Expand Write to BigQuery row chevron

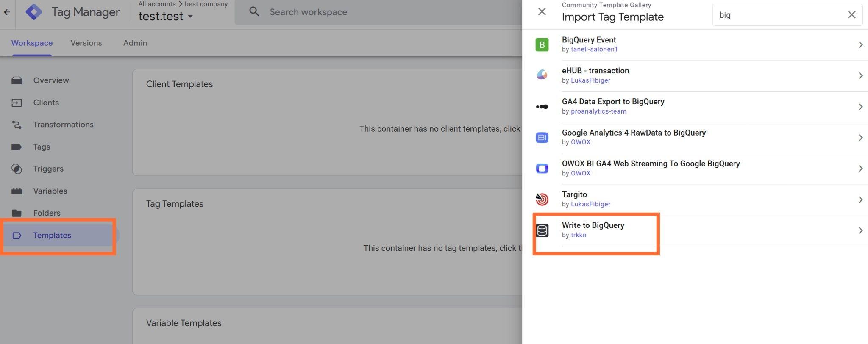[860, 230]
